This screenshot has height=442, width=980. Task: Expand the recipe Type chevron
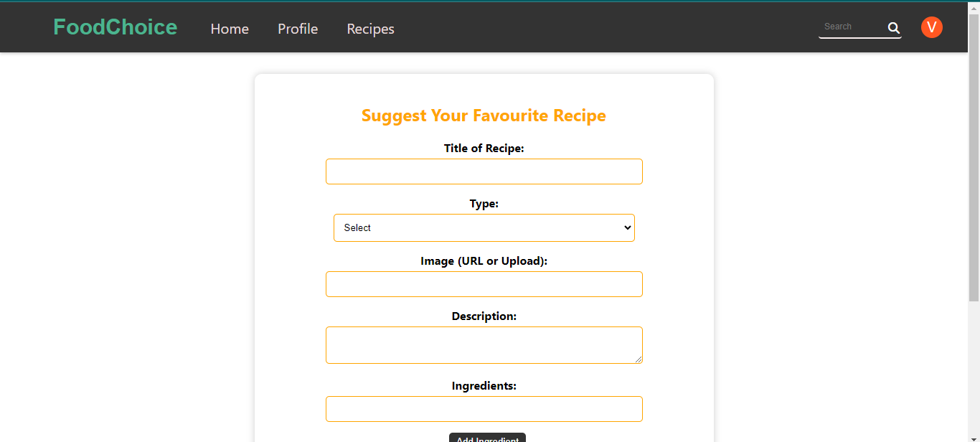(626, 227)
